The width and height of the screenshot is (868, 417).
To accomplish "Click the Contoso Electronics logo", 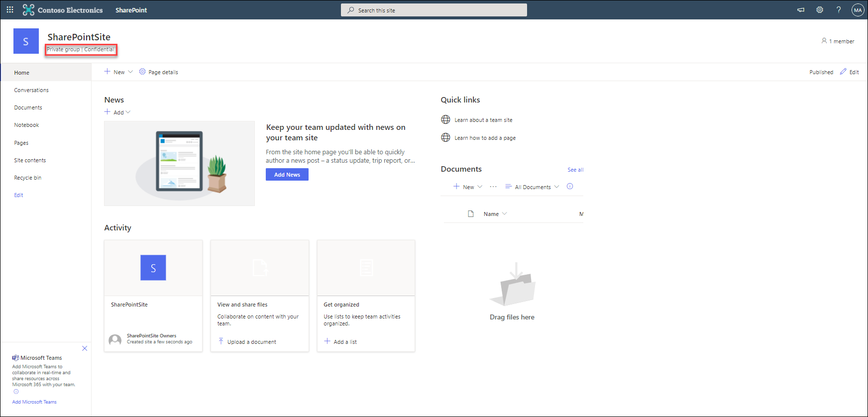I will tap(63, 10).
